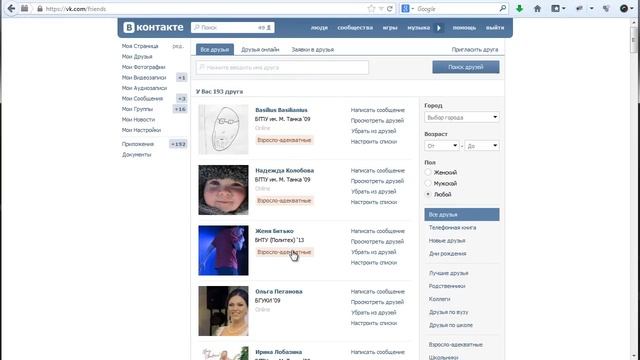Open Мои Друзья in the left menu
Image resolution: width=640 pixels, height=360 pixels.
click(x=137, y=57)
